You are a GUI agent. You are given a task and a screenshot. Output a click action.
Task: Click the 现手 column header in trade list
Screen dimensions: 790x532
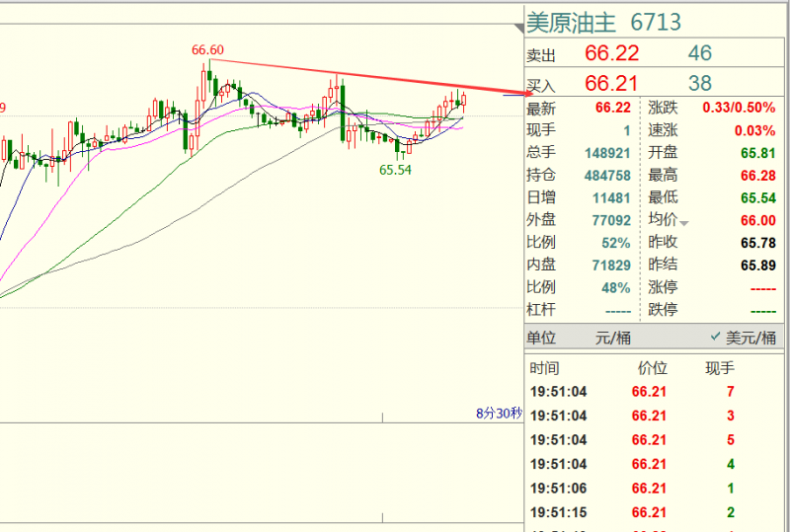719,368
